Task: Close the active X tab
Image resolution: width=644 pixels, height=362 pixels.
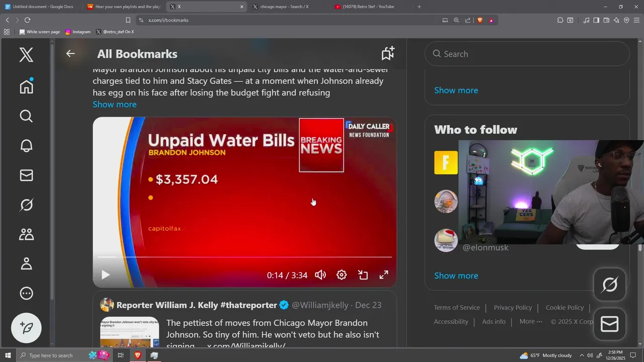Action: coord(242,7)
